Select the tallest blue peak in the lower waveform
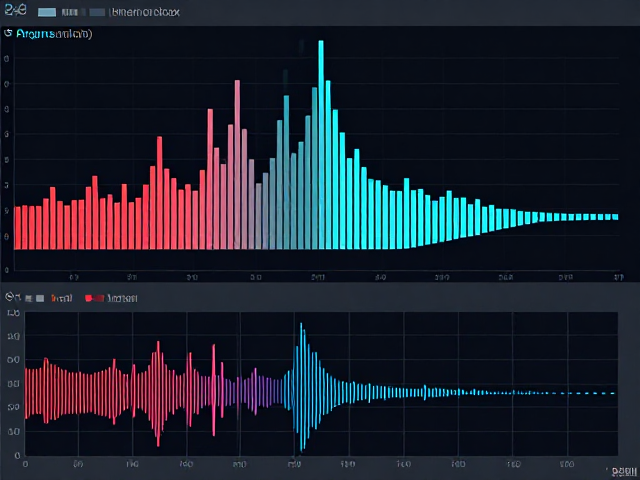This screenshot has width=640, height=480. point(302,387)
